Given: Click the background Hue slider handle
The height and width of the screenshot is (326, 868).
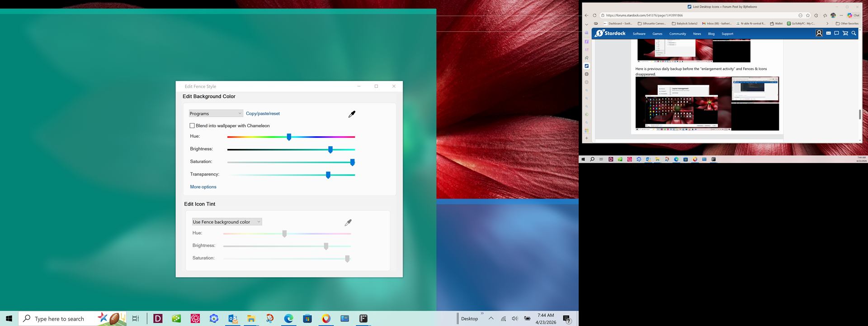Looking at the screenshot, I should pos(289,137).
